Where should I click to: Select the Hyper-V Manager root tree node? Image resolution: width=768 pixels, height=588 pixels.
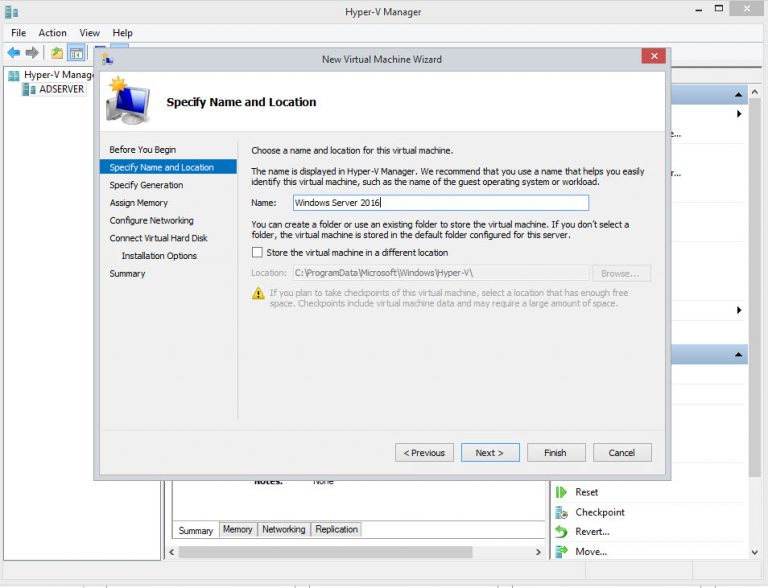pyautogui.click(x=59, y=75)
